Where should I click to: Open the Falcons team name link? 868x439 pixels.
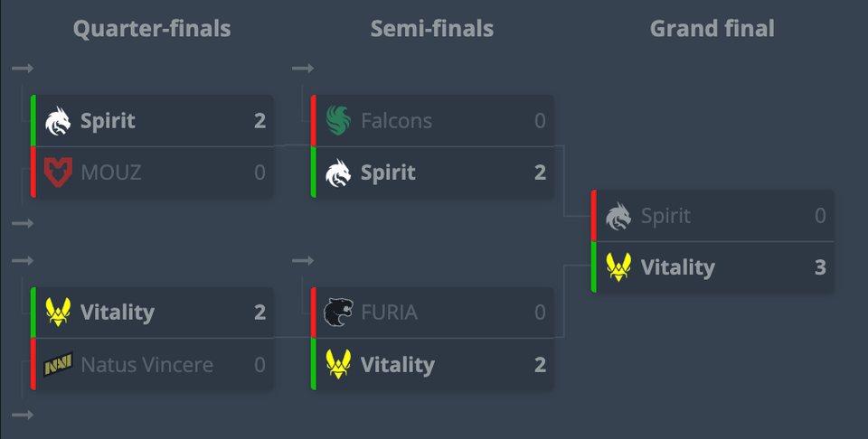[396, 121]
